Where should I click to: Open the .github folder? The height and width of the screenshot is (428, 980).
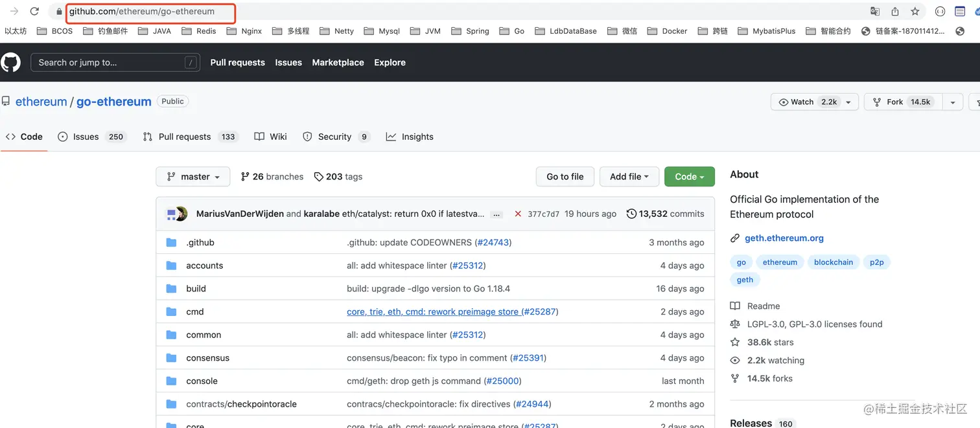[x=200, y=242]
